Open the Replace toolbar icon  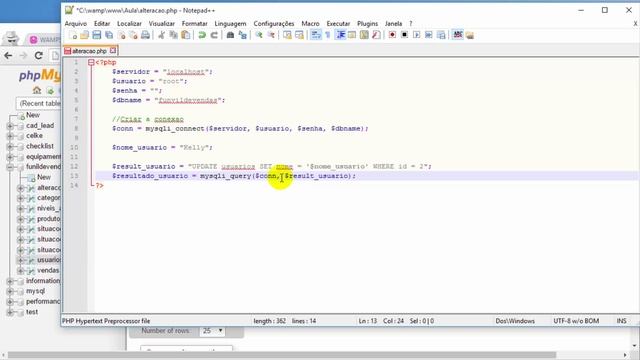click(242, 35)
